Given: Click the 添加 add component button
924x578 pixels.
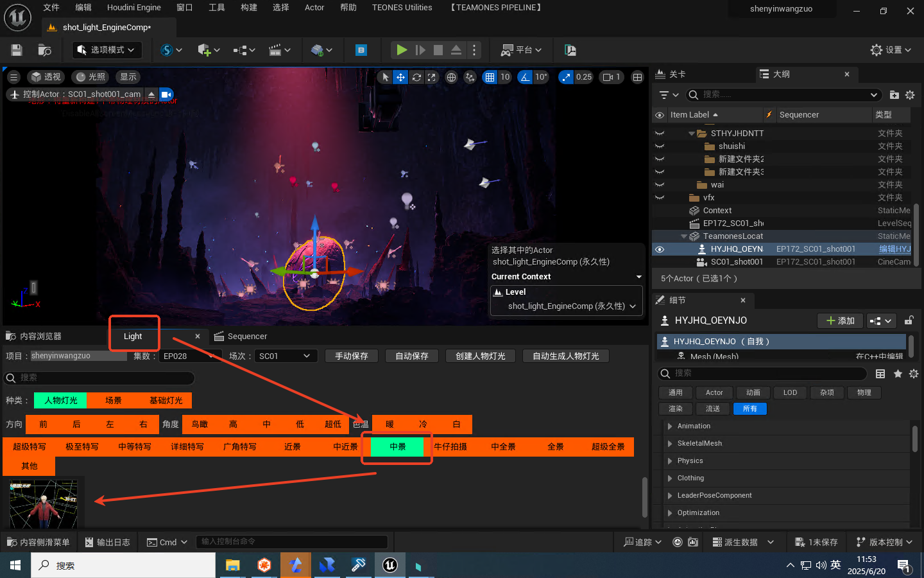Looking at the screenshot, I should click(840, 320).
